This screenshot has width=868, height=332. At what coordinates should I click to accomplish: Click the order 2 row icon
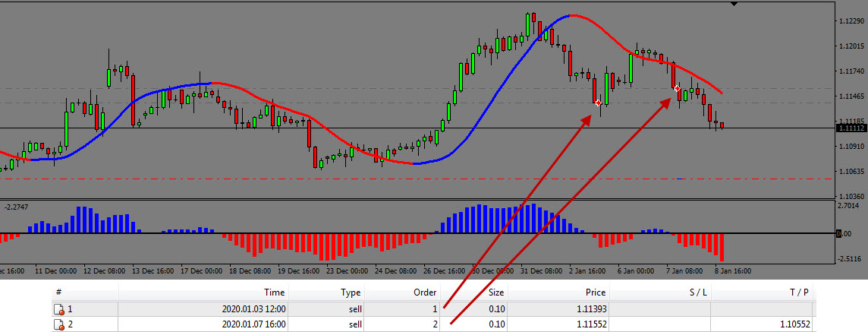[x=58, y=324]
